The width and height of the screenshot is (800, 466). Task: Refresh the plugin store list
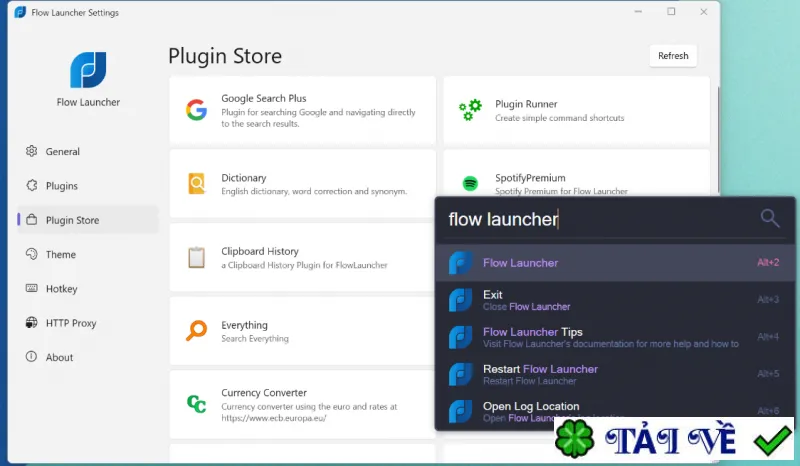673,56
